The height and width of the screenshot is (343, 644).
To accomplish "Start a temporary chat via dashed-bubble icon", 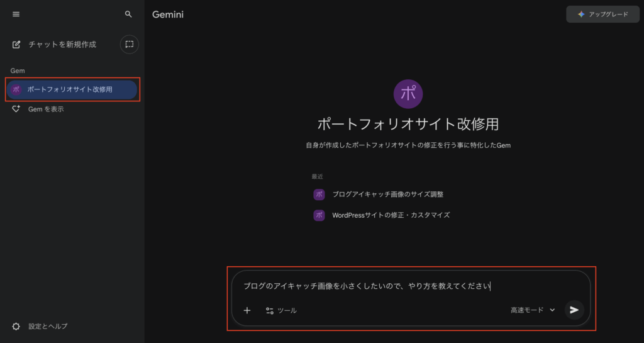I will (129, 44).
